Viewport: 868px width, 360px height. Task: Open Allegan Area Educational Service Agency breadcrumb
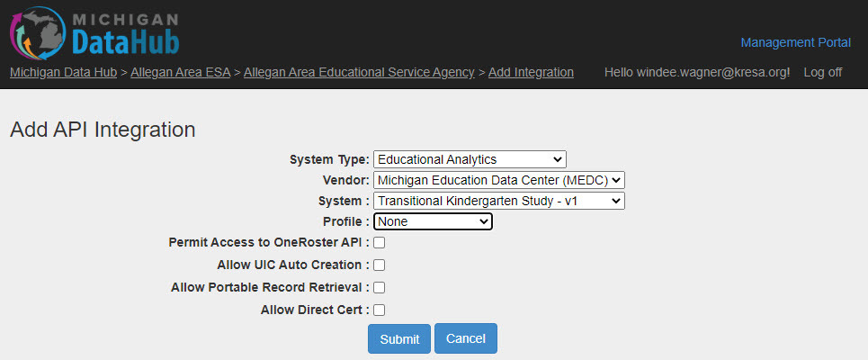pyautogui.click(x=359, y=72)
